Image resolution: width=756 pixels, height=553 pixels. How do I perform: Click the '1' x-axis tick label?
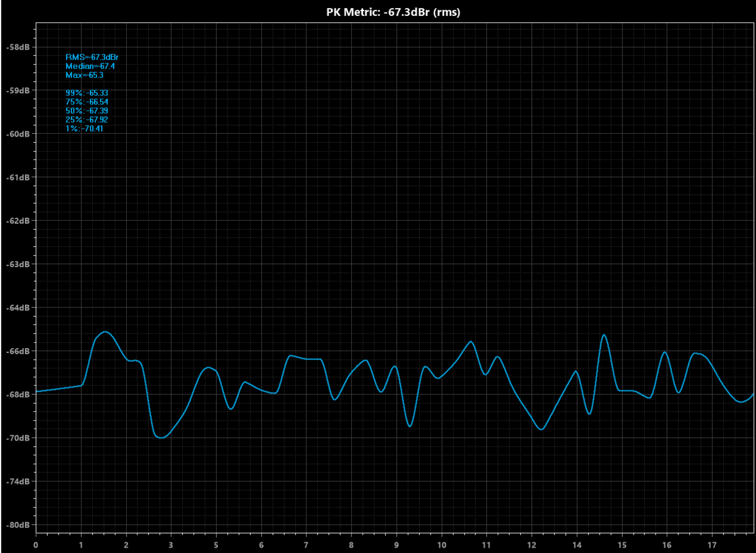click(81, 545)
